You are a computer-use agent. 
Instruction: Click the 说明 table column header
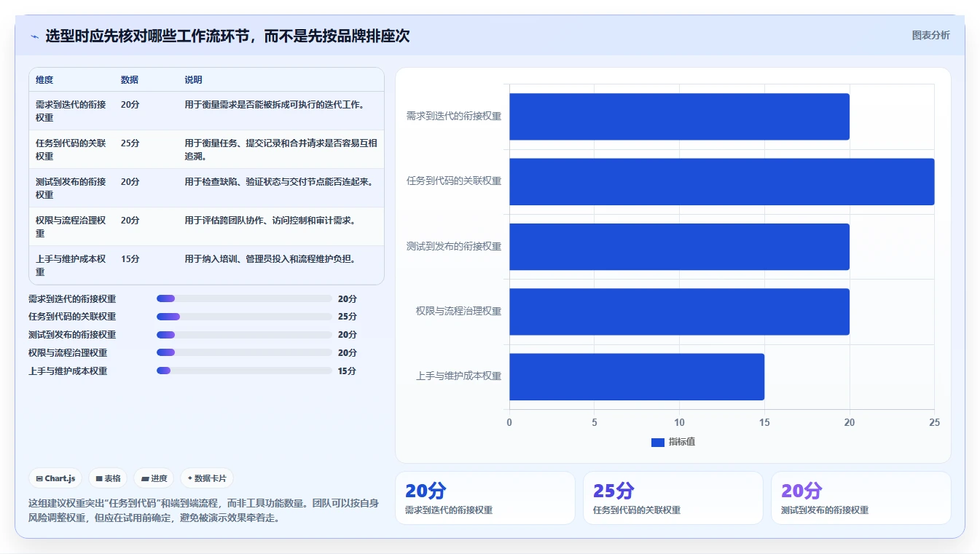[x=194, y=80]
